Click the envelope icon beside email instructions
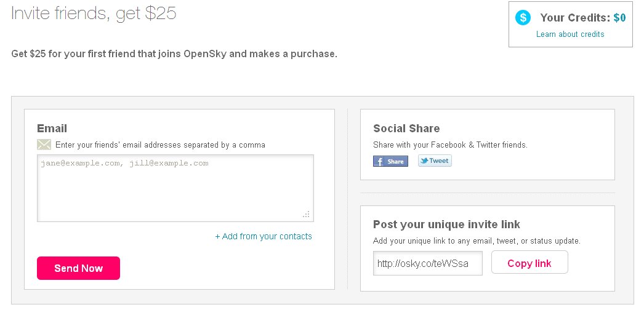Screen dimensions: 644x310 [44, 145]
